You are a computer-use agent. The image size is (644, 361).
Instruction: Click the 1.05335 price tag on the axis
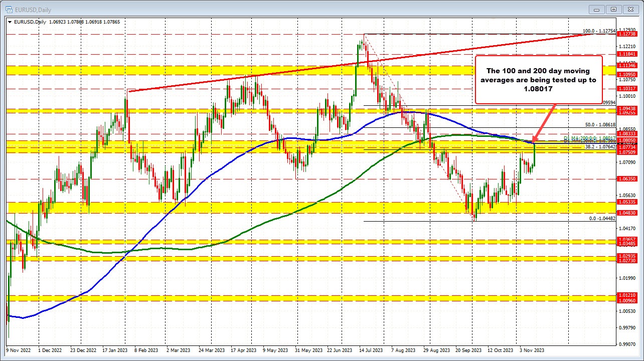627,203
